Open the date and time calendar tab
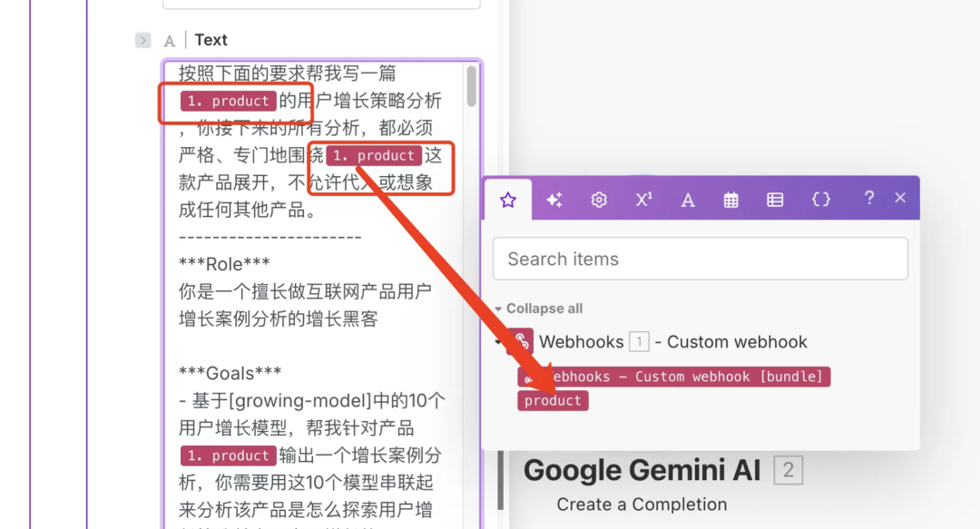The width and height of the screenshot is (980, 529). (730, 201)
